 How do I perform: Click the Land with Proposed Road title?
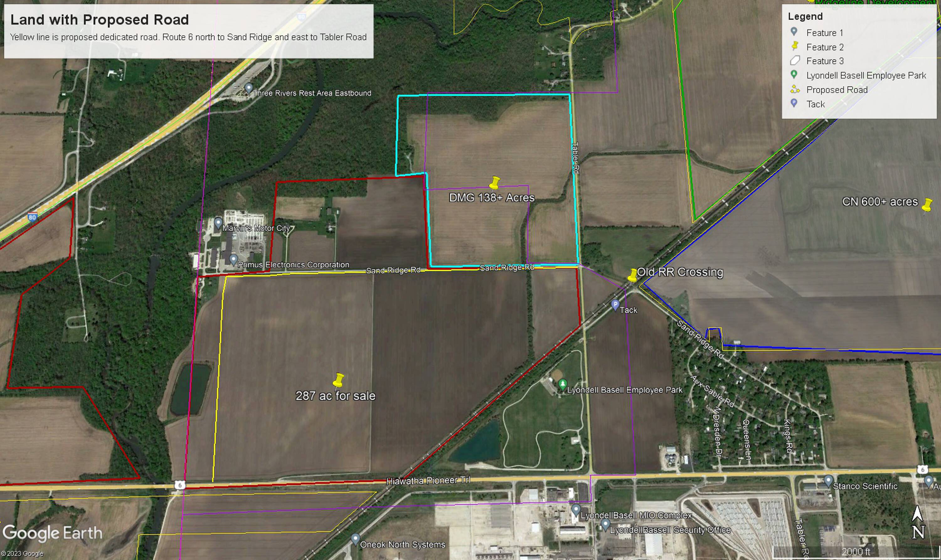click(x=100, y=20)
